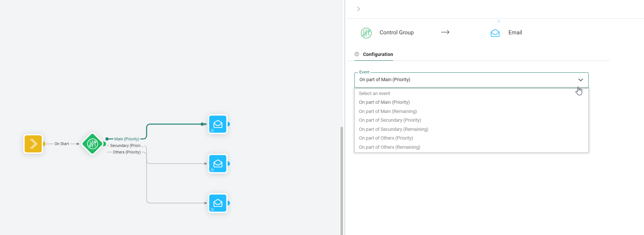Click the top Email node on canvas
The image size is (644, 235).
(x=218, y=124)
